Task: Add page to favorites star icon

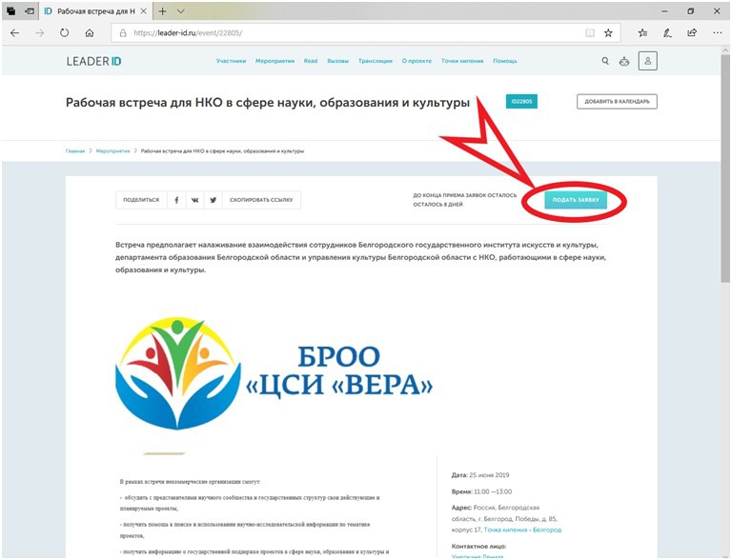Action: tap(608, 32)
